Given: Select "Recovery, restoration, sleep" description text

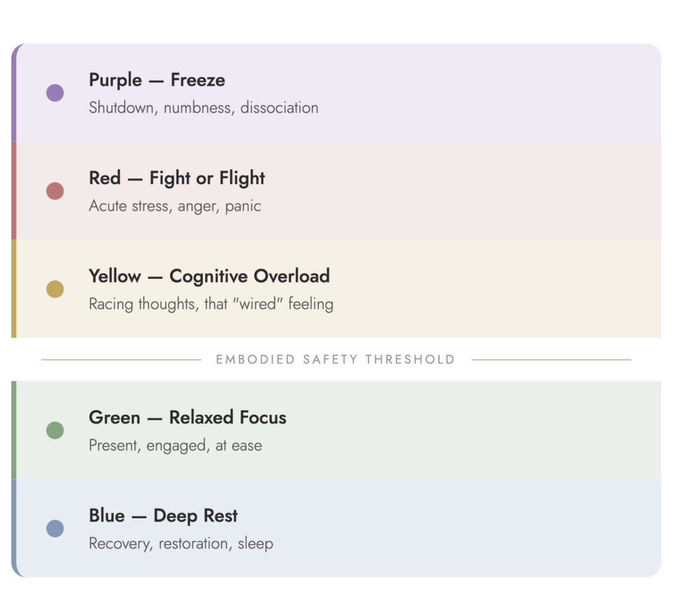Looking at the screenshot, I should 181,543.
